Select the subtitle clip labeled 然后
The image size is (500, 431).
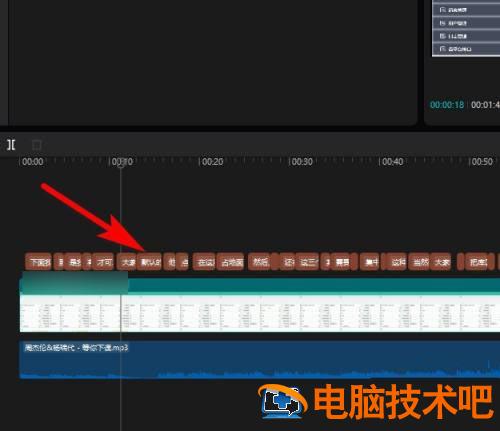coord(260,262)
